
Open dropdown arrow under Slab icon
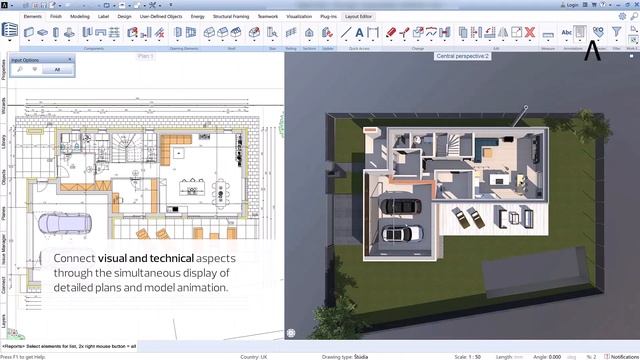coord(42,41)
